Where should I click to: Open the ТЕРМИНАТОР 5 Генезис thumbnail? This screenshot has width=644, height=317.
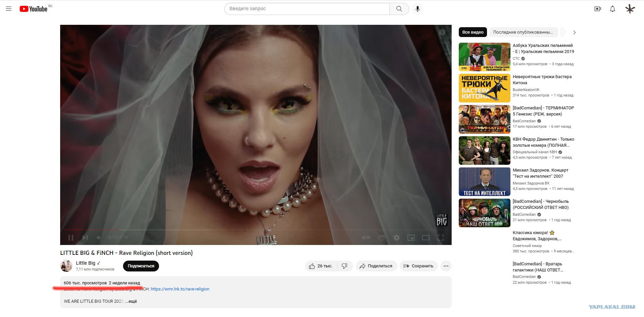(485, 119)
